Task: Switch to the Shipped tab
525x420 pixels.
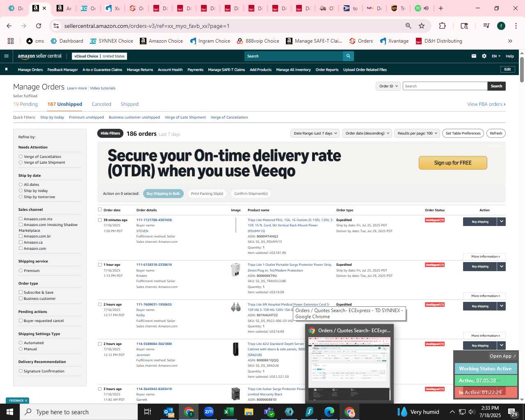Action: [x=130, y=104]
